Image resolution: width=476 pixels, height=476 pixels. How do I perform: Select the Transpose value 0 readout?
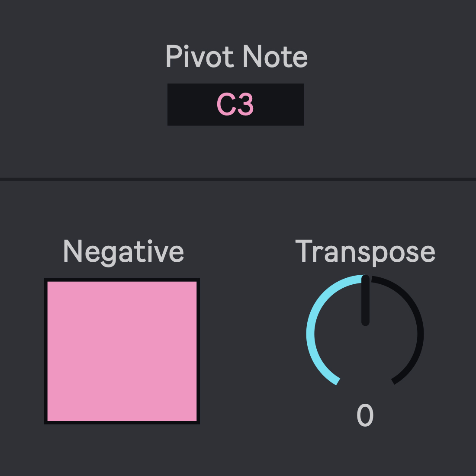365,415
